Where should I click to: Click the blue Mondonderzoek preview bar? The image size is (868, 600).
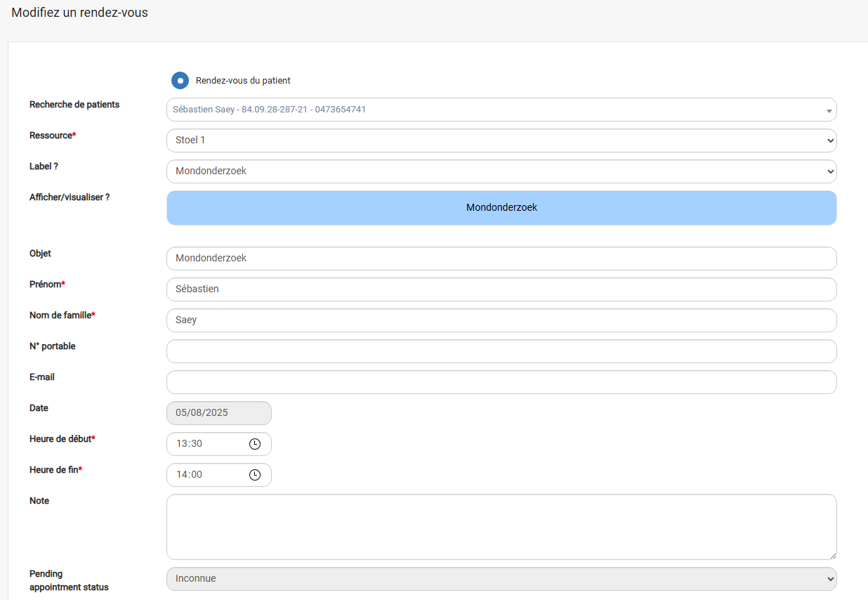pyautogui.click(x=501, y=208)
